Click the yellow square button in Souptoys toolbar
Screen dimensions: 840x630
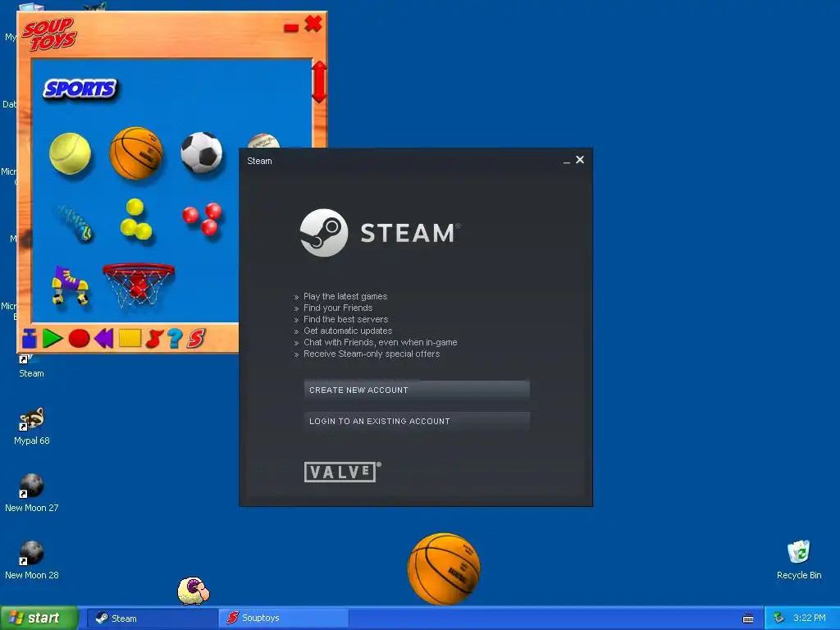(x=130, y=338)
